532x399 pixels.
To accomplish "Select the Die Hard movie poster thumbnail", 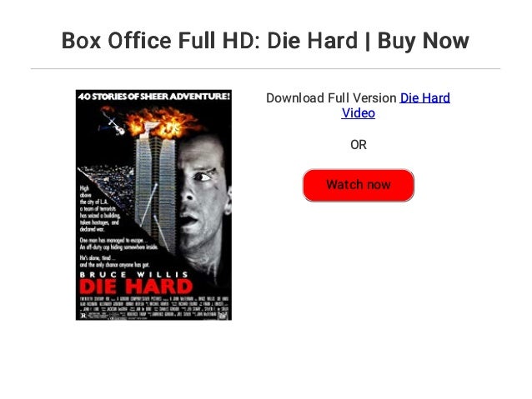I will (153, 205).
